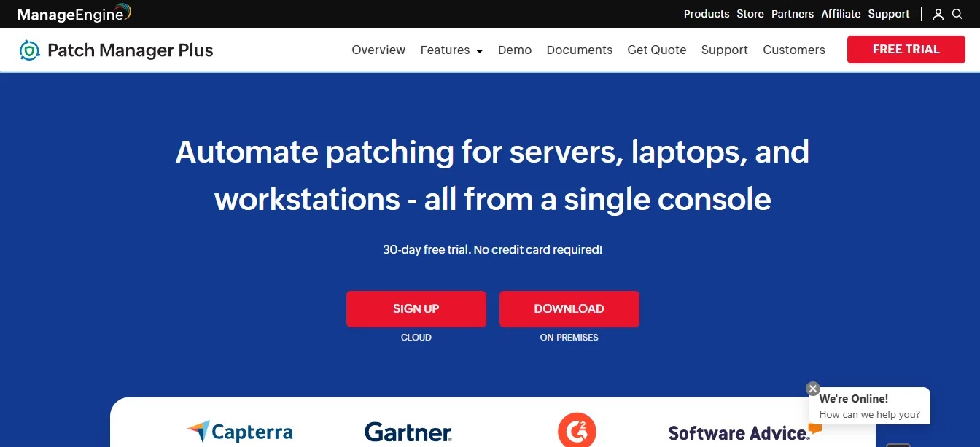Click the SIGN UP cloud button
Viewport: 980px width, 447px height.
[416, 309]
